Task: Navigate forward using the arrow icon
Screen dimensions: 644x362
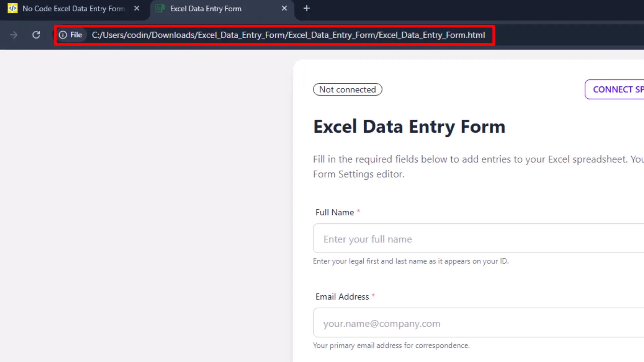Action: tap(13, 35)
